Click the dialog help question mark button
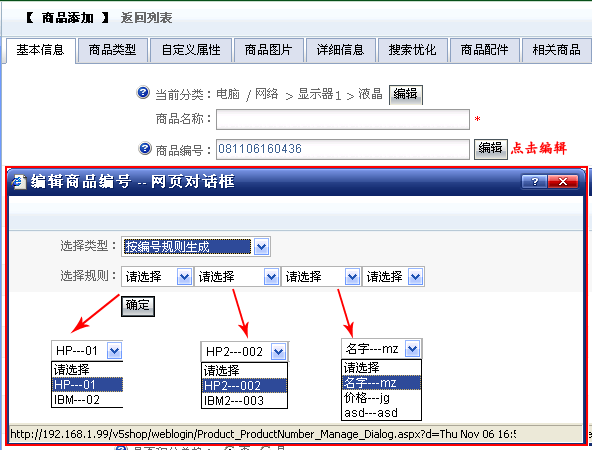The height and width of the screenshot is (450, 592). point(534,182)
